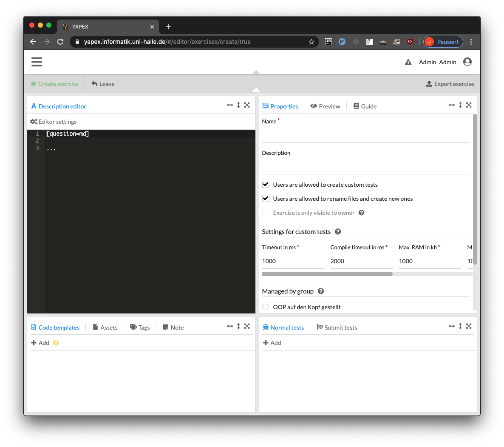Click Export exercise button
This screenshot has width=504, height=447.
click(x=450, y=84)
